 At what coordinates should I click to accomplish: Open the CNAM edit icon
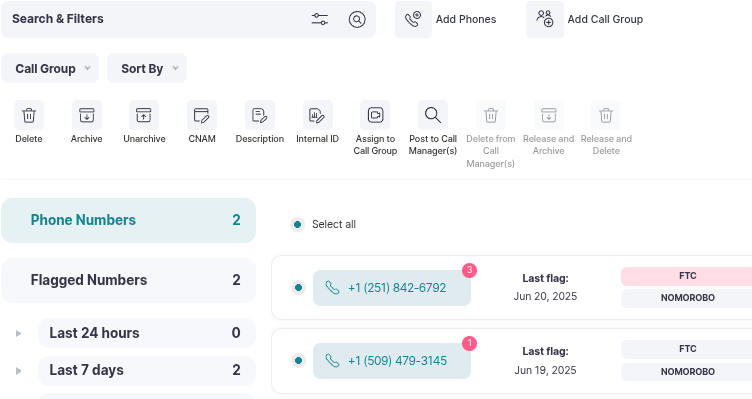click(x=202, y=115)
